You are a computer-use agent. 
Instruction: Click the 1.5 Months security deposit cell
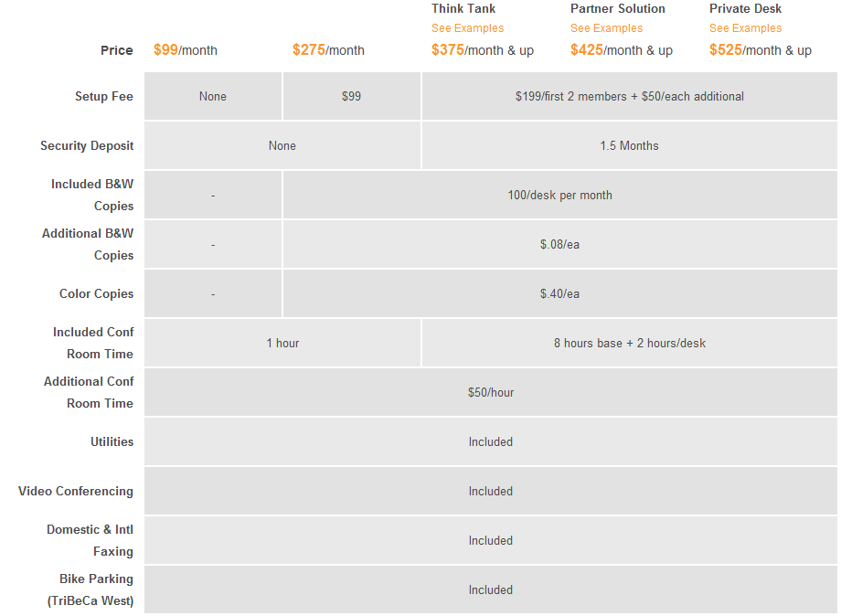pyautogui.click(x=629, y=145)
